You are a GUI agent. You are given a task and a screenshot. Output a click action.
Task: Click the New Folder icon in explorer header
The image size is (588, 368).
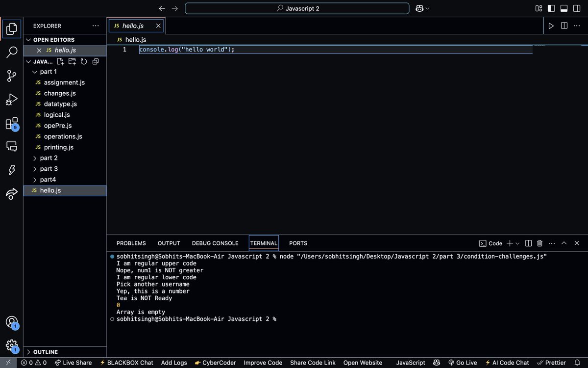72,61
